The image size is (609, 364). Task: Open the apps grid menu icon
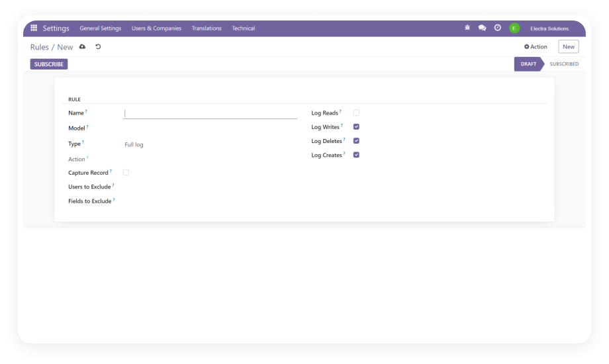[34, 28]
